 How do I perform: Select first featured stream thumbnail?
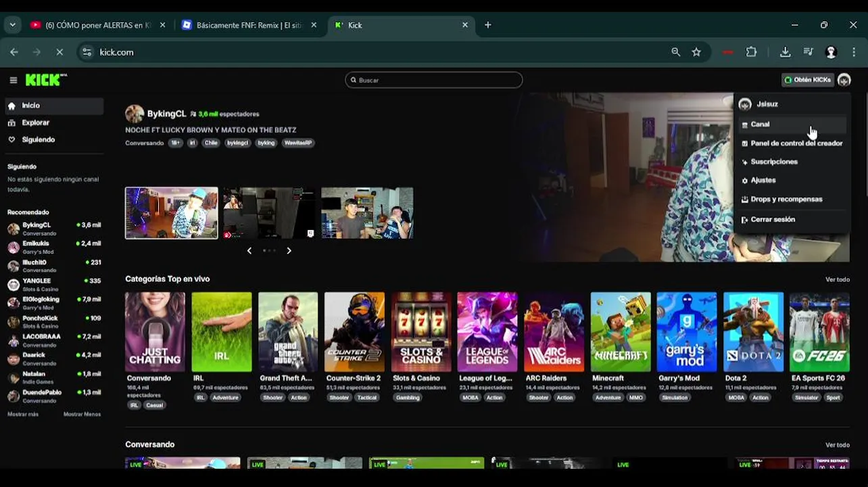[172, 213]
